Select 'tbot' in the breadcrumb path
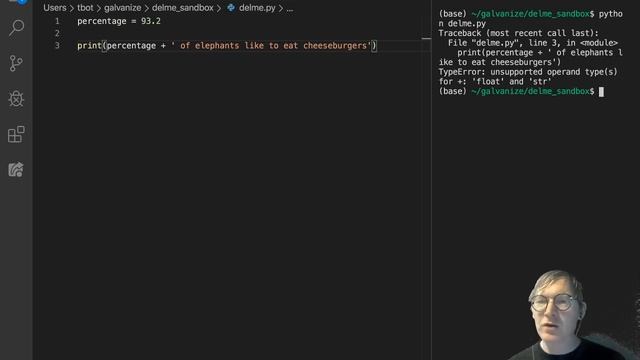640x360 pixels. pyautogui.click(x=85, y=8)
